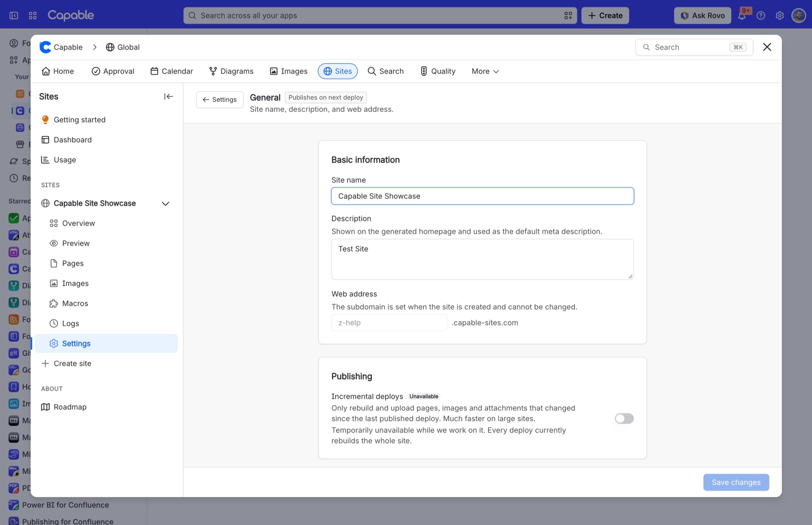
Task: Open the user profile avatar
Action: tap(799, 15)
